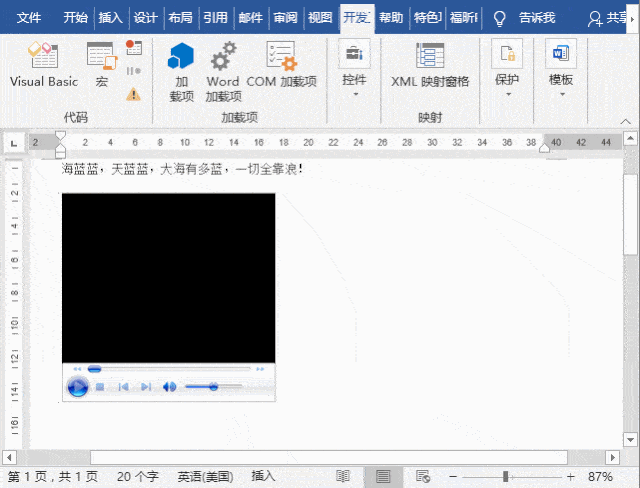Switch to Read Mode view
The width and height of the screenshot is (640, 488).
point(343,477)
